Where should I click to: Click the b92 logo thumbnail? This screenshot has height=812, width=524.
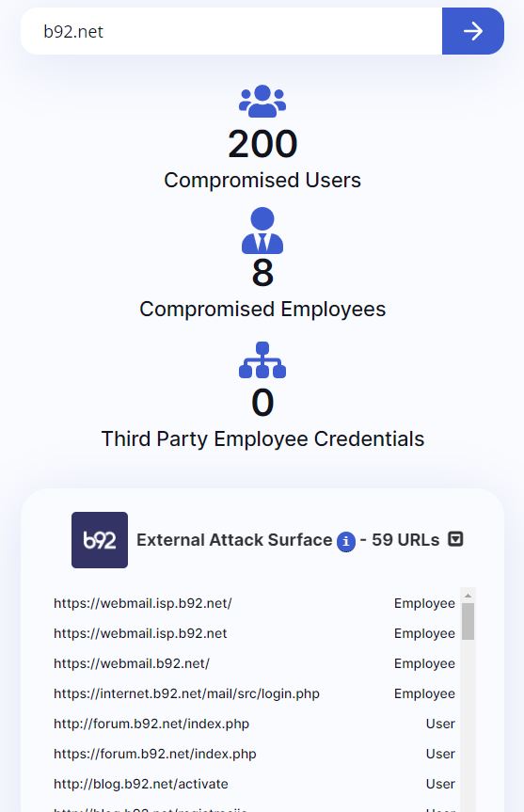[100, 540]
